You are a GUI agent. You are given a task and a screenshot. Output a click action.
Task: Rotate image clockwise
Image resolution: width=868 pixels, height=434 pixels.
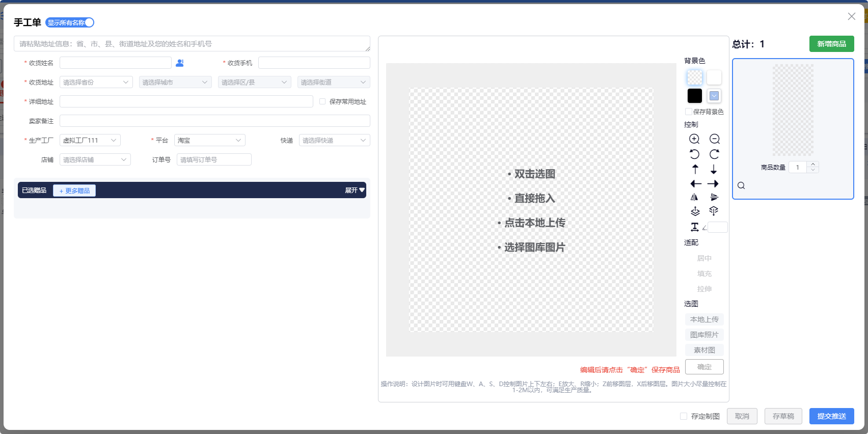[x=715, y=154]
